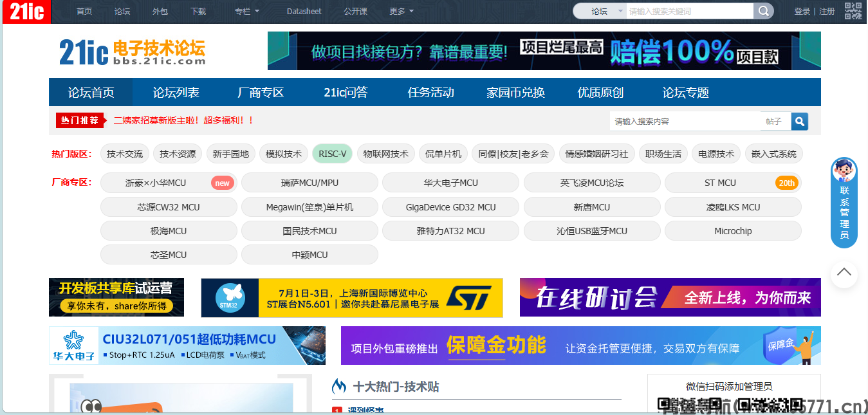Select the 论坛列表 navigation tab
Image resolution: width=868 pixels, height=415 pixels.
pos(176,92)
